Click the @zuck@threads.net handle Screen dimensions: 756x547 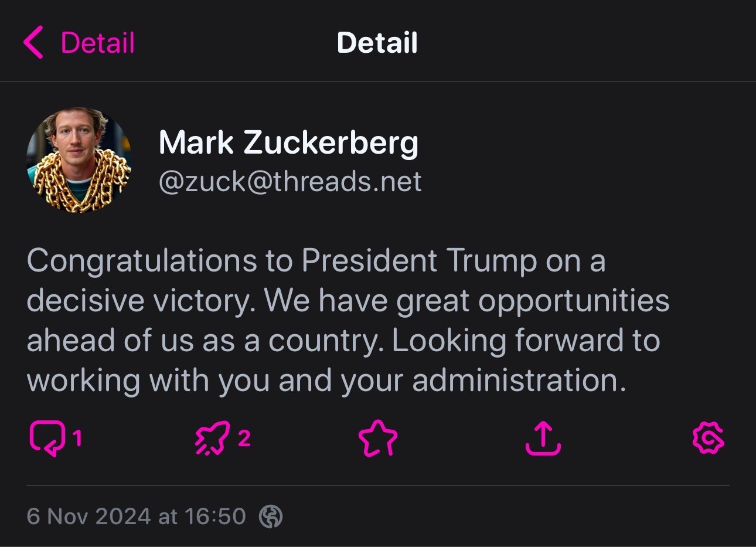click(290, 181)
